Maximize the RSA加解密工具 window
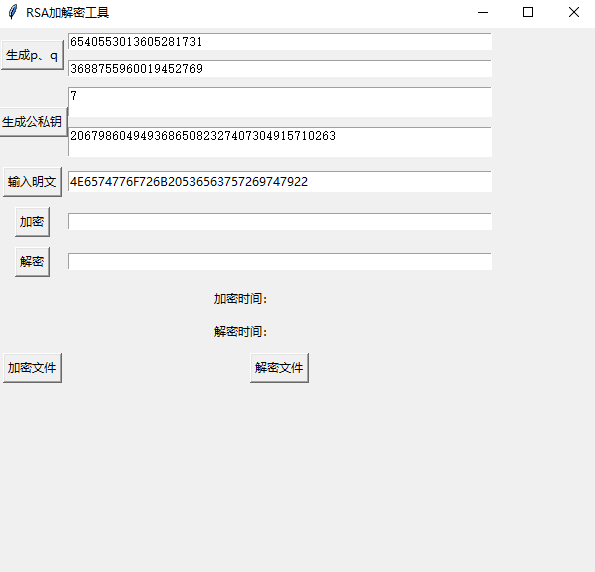 [528, 13]
